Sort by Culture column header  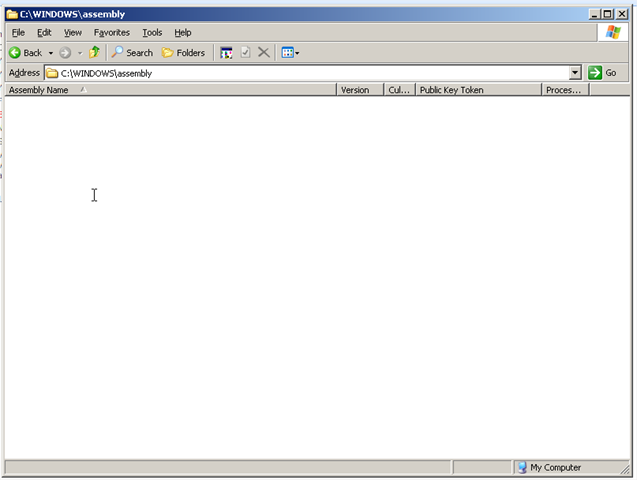tap(400, 90)
